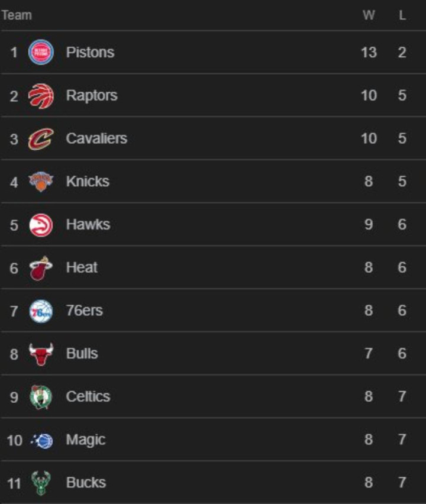Sort by the W column header

369,15
